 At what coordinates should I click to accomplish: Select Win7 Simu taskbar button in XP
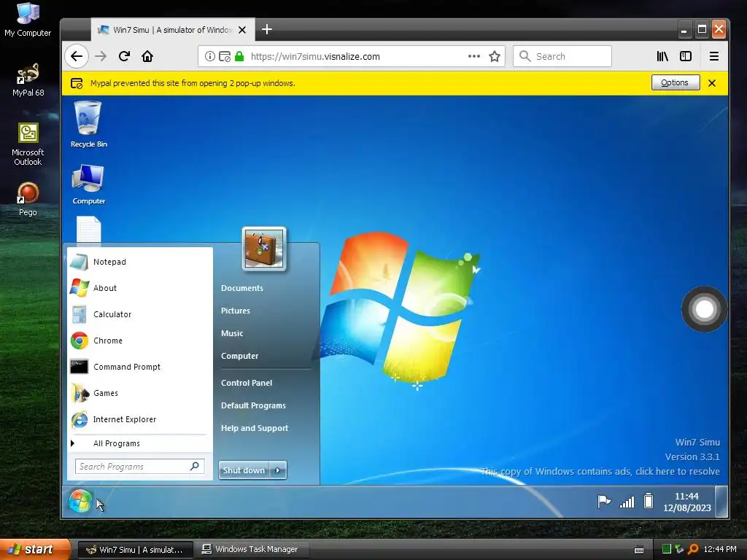click(x=135, y=550)
